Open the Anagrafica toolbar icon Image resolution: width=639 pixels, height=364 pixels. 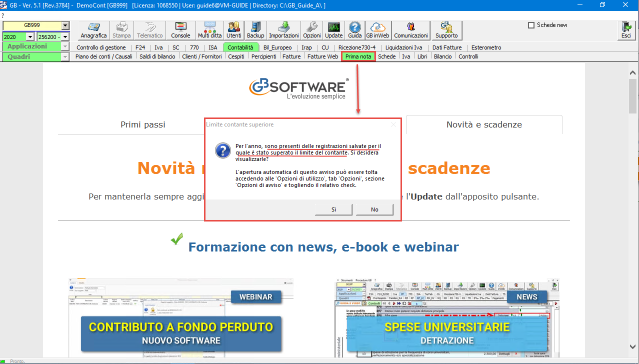(93, 30)
